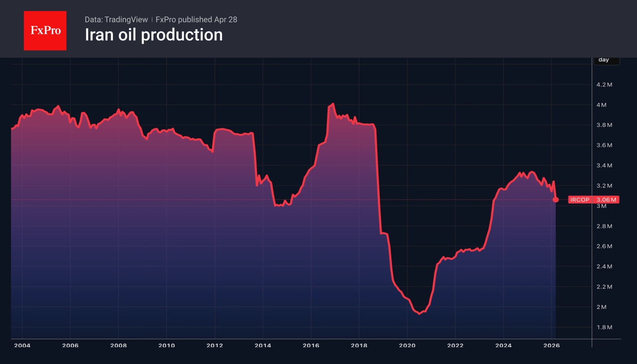Click the FxPro published Apr 28 text
The image size is (637, 364).
coord(196,19)
